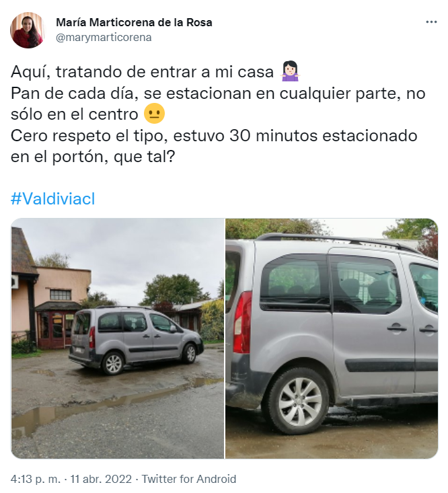Open the three-dot more options menu
The width and height of the screenshot is (448, 493).
431,22
